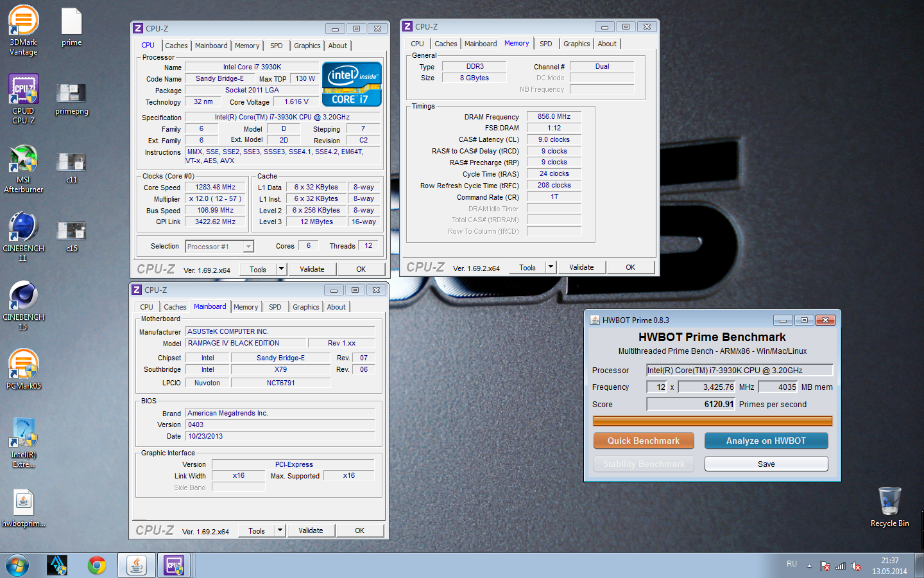Click the Show desktop button
The image size is (924, 578).
(x=919, y=566)
